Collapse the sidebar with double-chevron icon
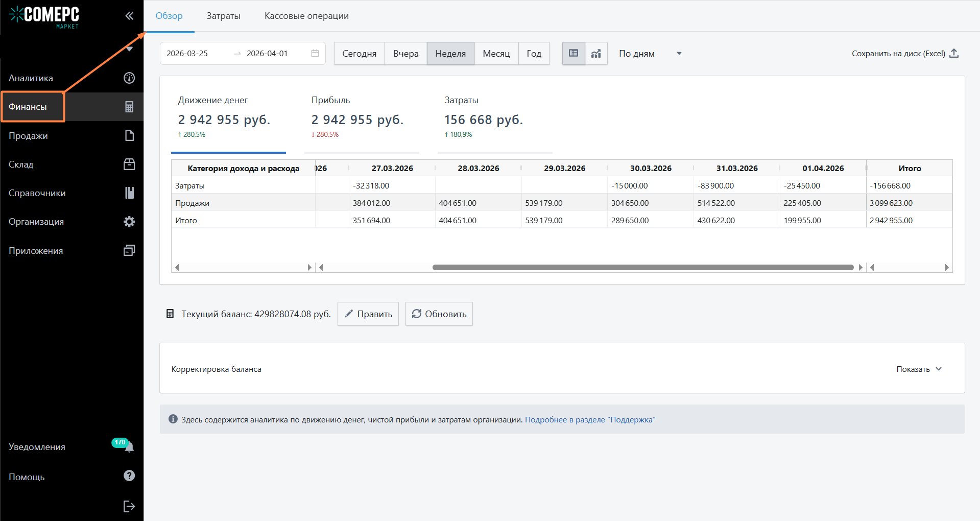 tap(129, 16)
